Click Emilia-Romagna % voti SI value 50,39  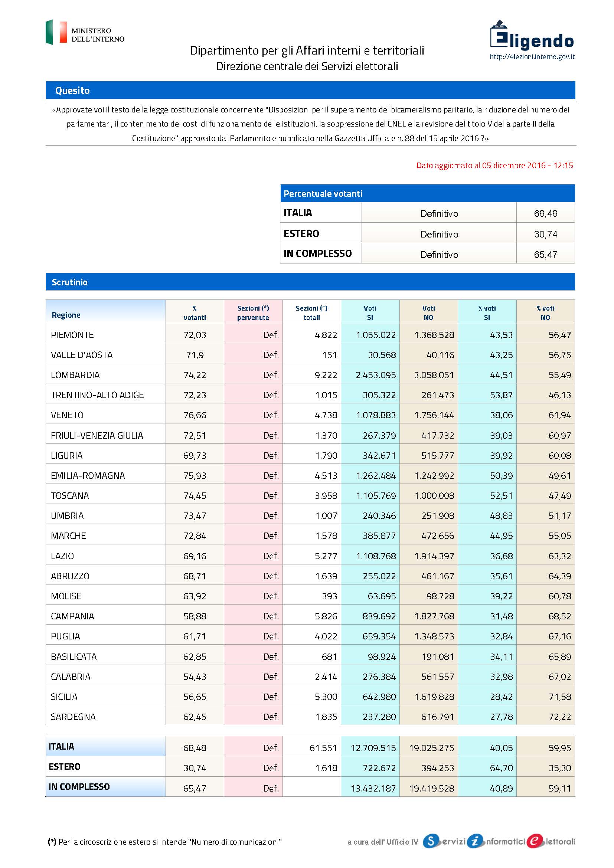(x=501, y=476)
